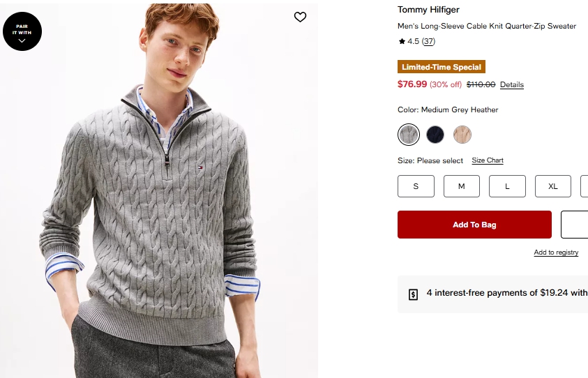Viewport: 588px width, 378px height.
Task: View price Details link
Action: pos(511,85)
